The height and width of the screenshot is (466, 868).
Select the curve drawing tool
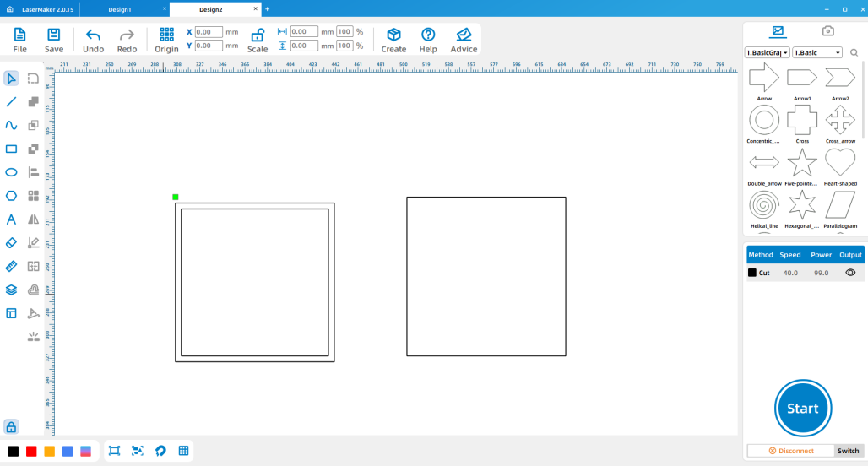pyautogui.click(x=11, y=125)
